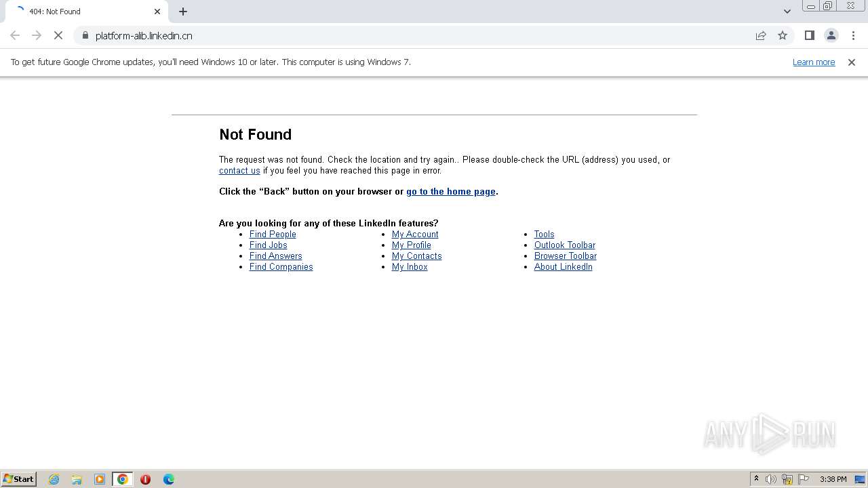The image size is (868, 488).
Task: Open the volume speaker icon
Action: pos(771,479)
